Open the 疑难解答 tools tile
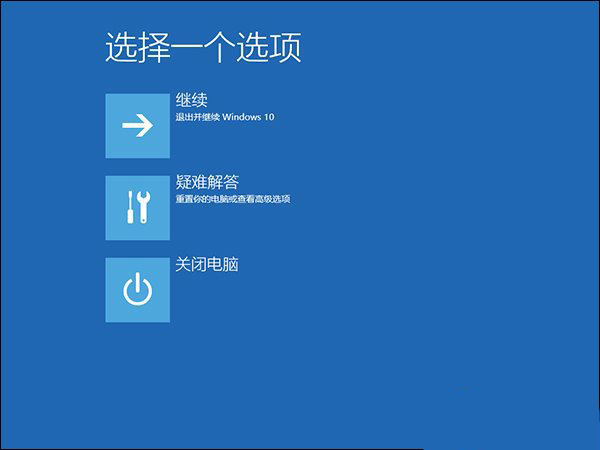This screenshot has height=450, width=600. coord(137,208)
